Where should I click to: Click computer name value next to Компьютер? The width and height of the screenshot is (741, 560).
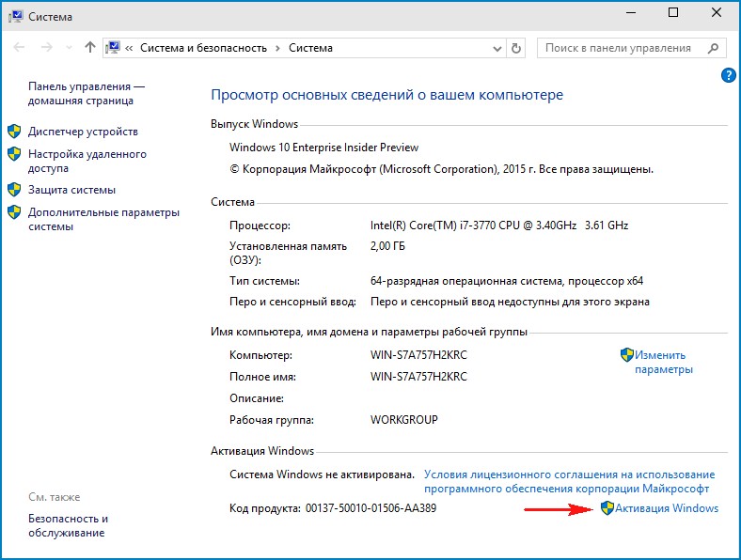click(x=418, y=354)
